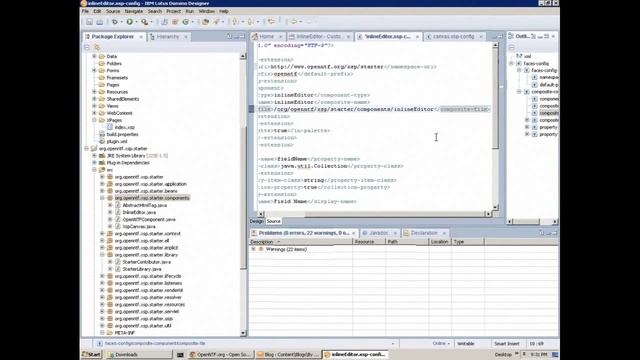Click Collapse All icon in Package Explorer
Image resolution: width=640 pixels, height=360 pixels.
pos(87,47)
